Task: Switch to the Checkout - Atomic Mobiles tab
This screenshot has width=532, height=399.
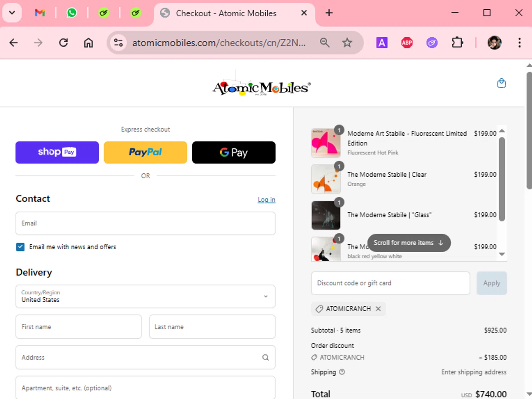Action: coord(226,13)
